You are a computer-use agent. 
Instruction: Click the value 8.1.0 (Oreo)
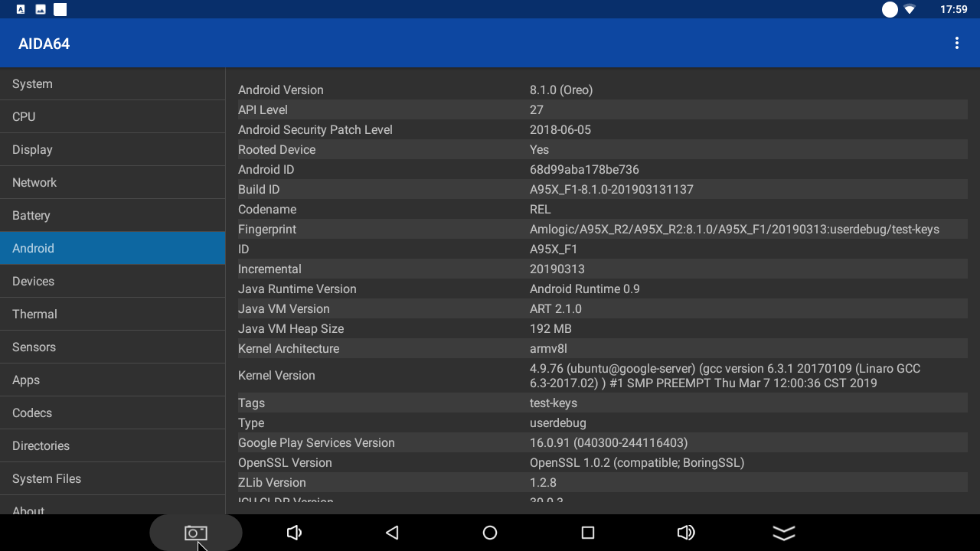tap(561, 90)
